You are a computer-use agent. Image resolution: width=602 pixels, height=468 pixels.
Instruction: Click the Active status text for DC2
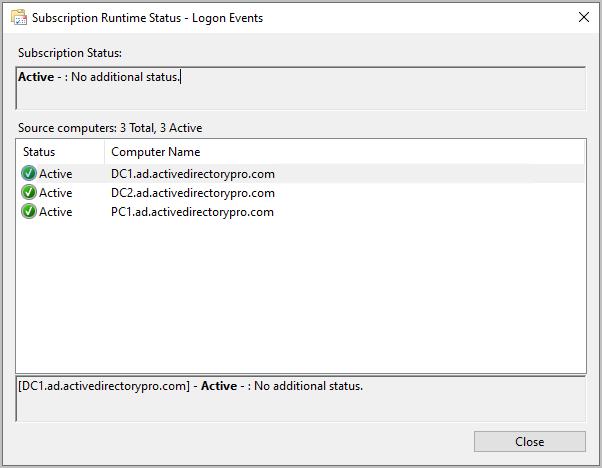(56, 193)
